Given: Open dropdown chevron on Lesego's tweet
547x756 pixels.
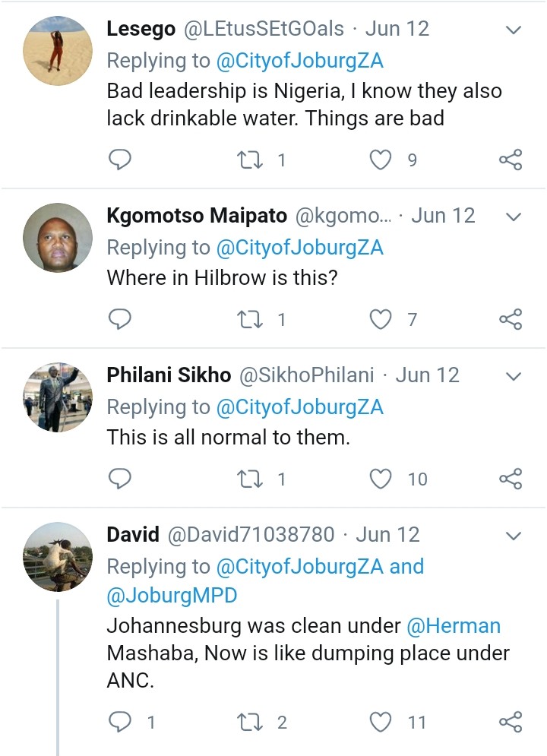Looking at the screenshot, I should pyautogui.click(x=514, y=30).
